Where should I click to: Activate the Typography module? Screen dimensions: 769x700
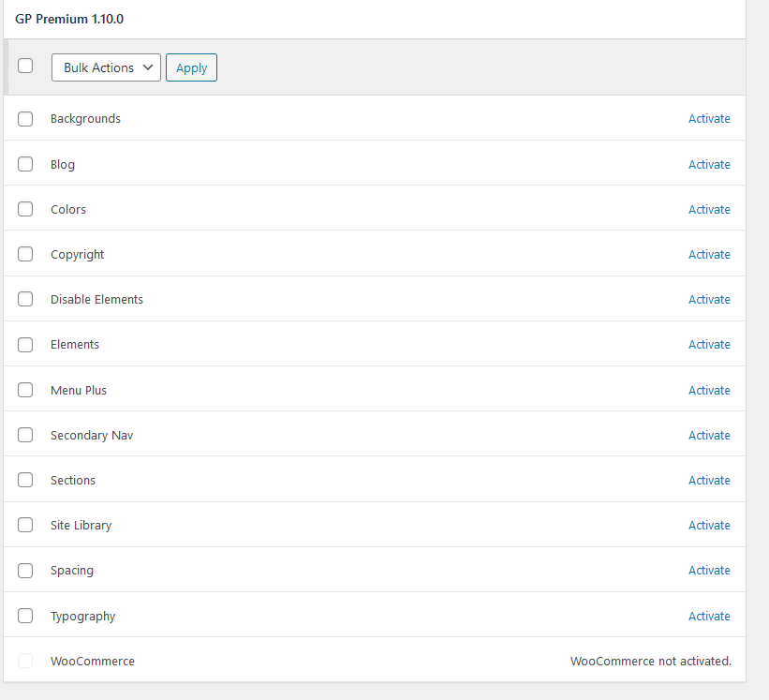(709, 616)
